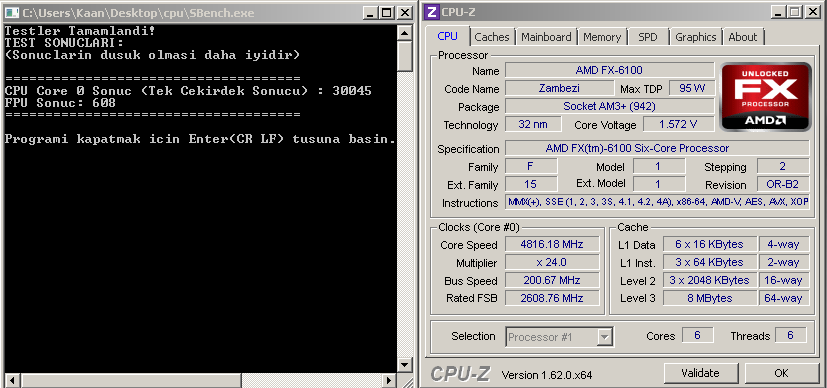The width and height of the screenshot is (827, 388).
Task: Click the Code Name value Zambezi
Action: pos(559,88)
